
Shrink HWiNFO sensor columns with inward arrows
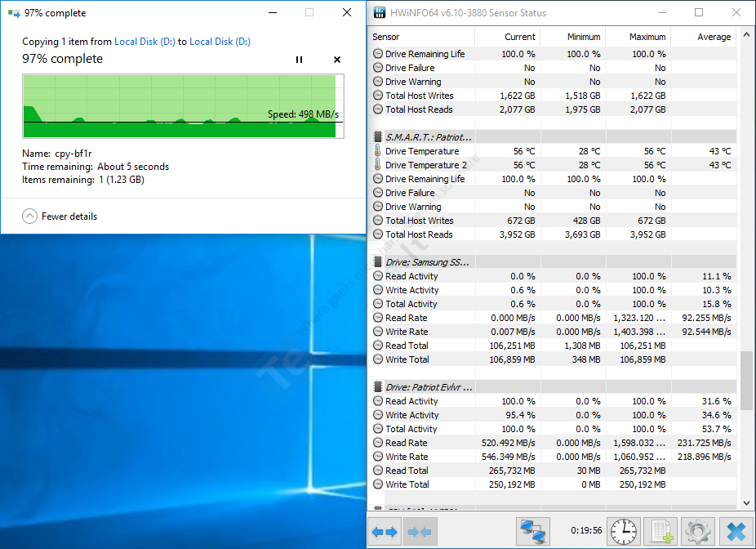(420, 532)
